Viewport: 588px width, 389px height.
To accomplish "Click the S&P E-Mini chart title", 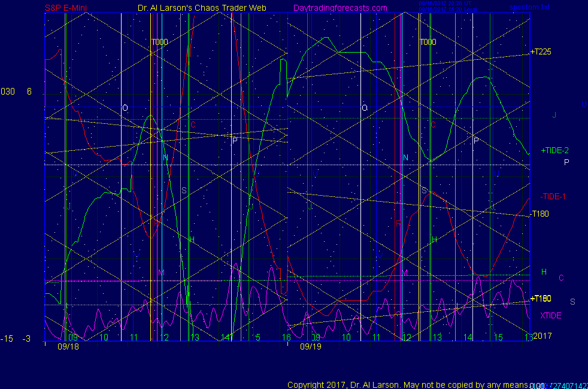I will coord(69,8).
